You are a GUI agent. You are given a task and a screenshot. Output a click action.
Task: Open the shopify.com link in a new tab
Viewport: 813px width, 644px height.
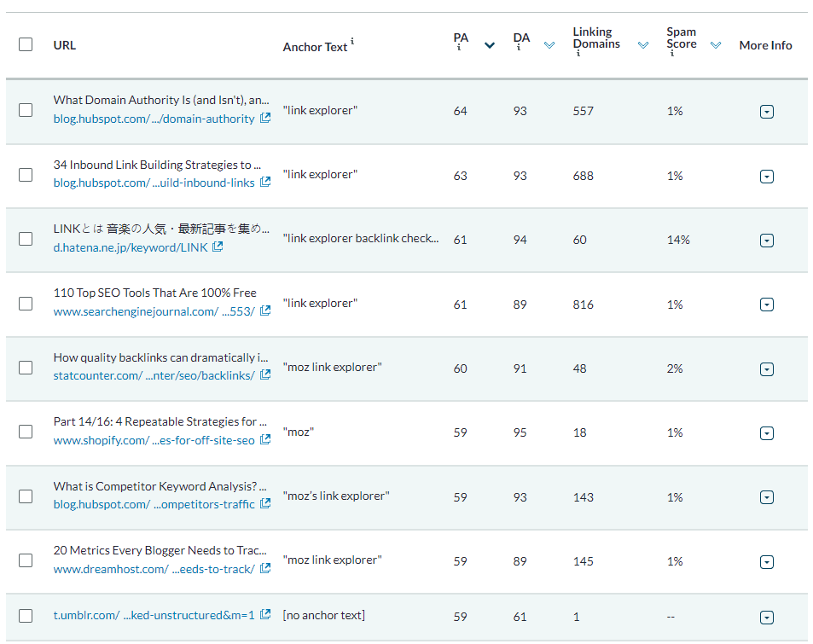(x=265, y=440)
